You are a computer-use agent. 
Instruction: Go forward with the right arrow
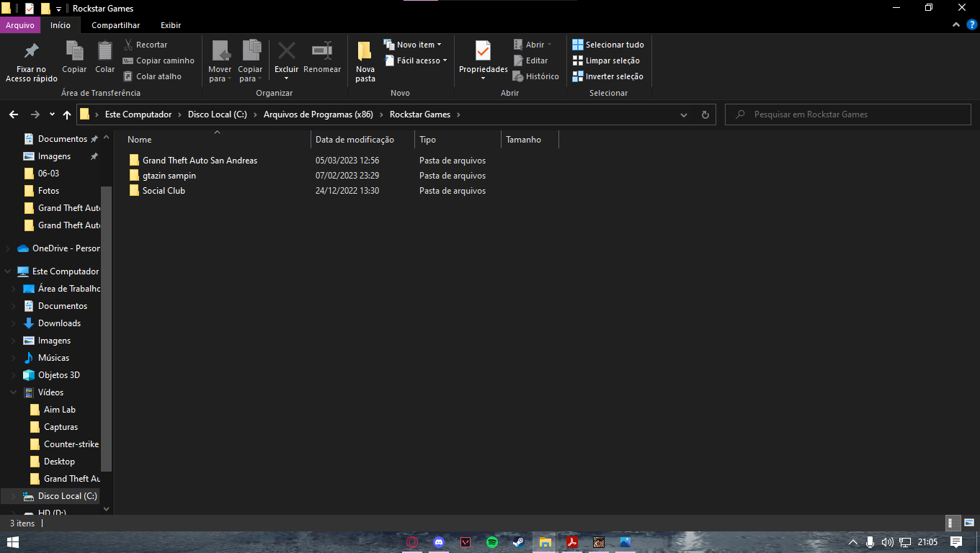(35, 114)
